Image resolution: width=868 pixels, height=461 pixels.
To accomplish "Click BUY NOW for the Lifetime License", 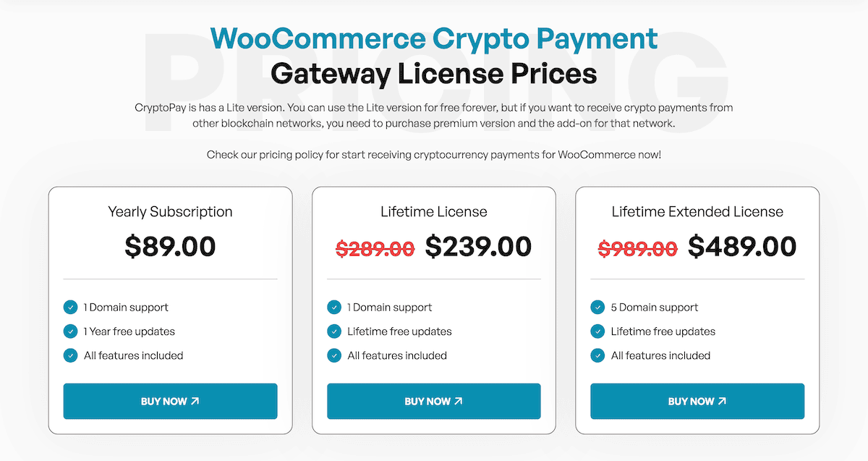I will (x=433, y=401).
